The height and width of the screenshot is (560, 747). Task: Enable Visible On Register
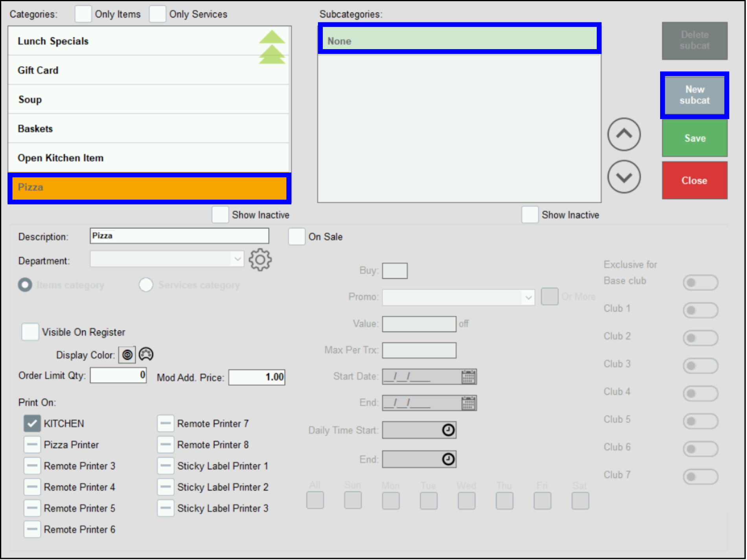[30, 332]
